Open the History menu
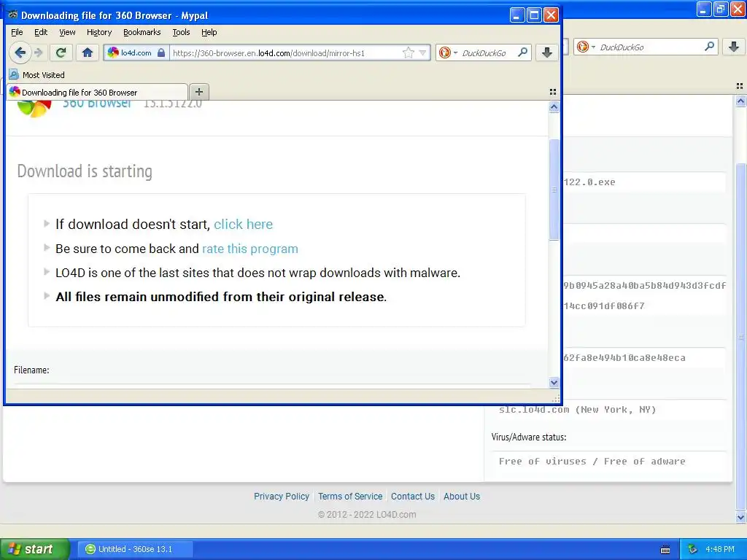The height and width of the screenshot is (560, 747). click(x=99, y=32)
